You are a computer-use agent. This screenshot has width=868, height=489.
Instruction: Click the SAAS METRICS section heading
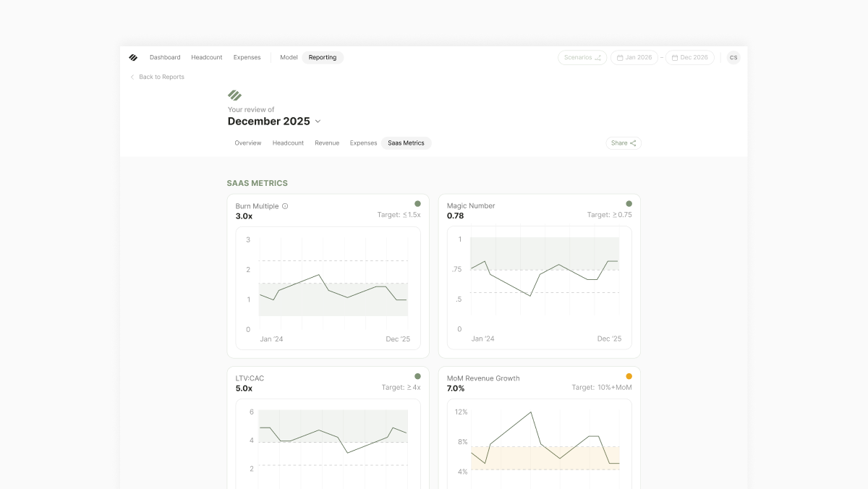pyautogui.click(x=258, y=184)
